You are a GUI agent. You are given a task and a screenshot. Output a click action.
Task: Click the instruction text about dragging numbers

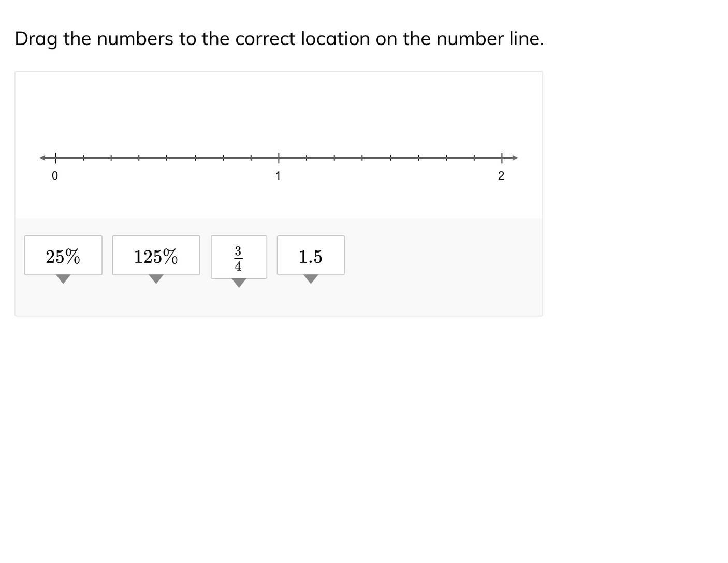click(x=279, y=39)
